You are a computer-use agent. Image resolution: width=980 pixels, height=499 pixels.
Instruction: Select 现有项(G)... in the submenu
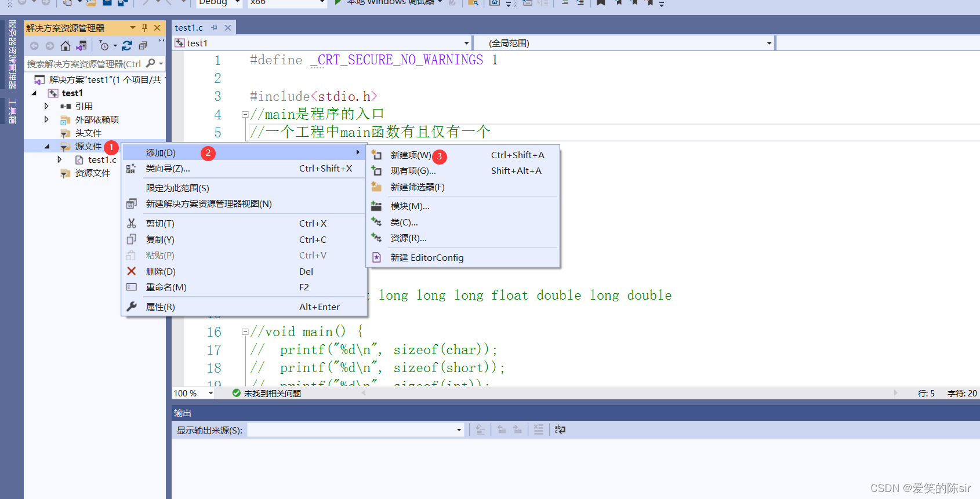click(463, 170)
